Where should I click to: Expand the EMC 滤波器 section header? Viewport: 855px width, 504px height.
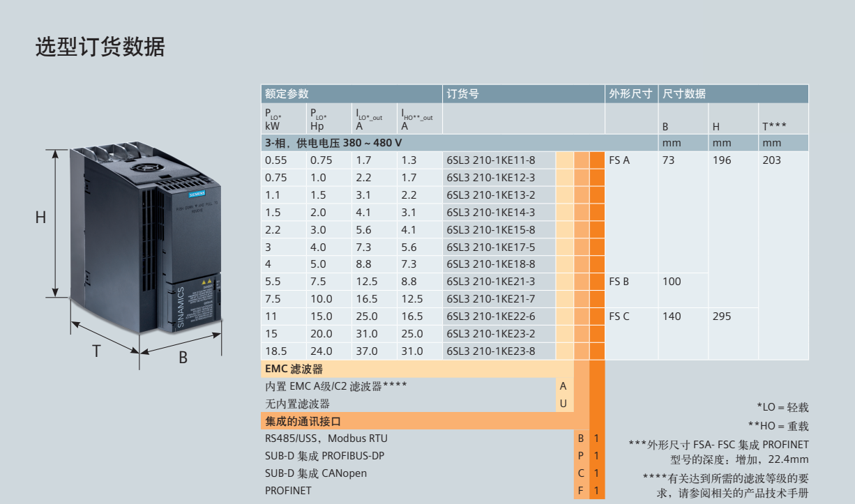(x=294, y=369)
